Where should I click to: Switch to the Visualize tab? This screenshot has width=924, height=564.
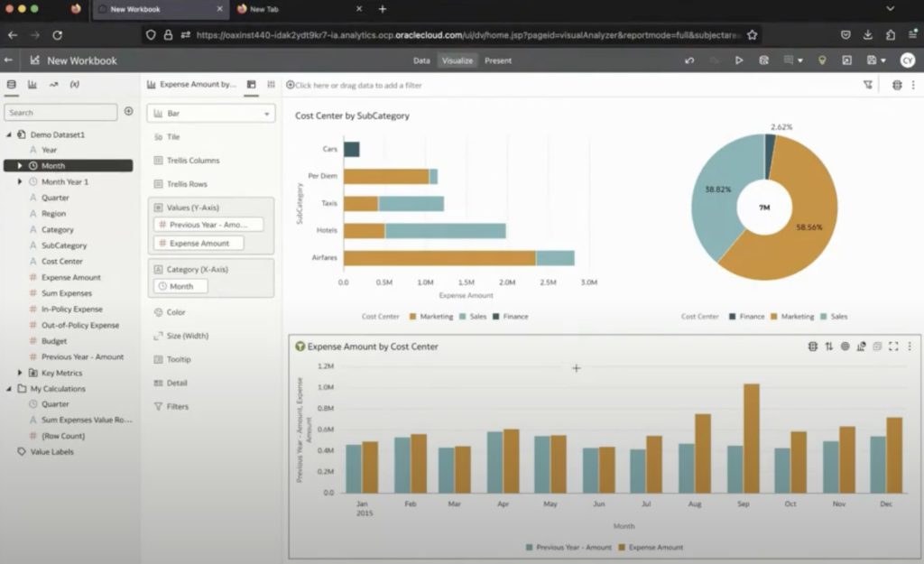pos(457,60)
